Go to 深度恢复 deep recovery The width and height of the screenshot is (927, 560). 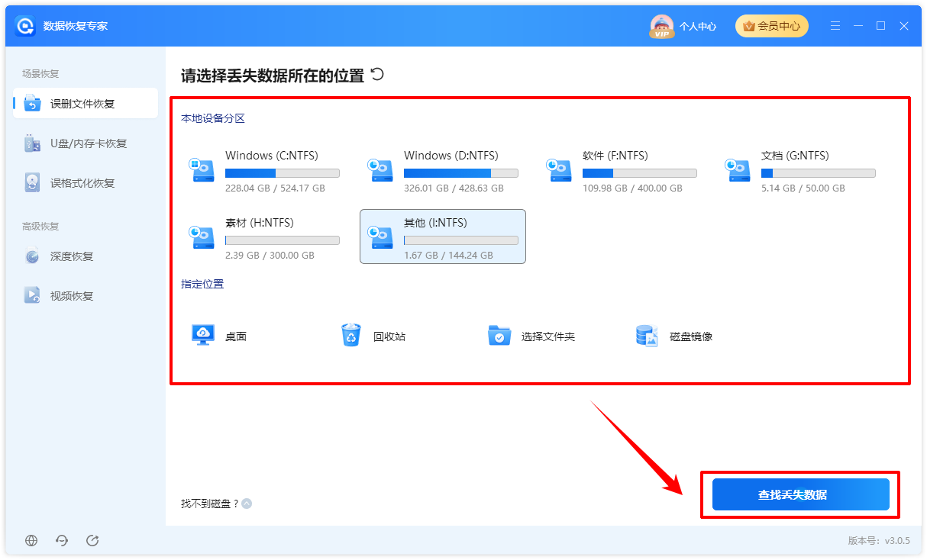pos(86,256)
